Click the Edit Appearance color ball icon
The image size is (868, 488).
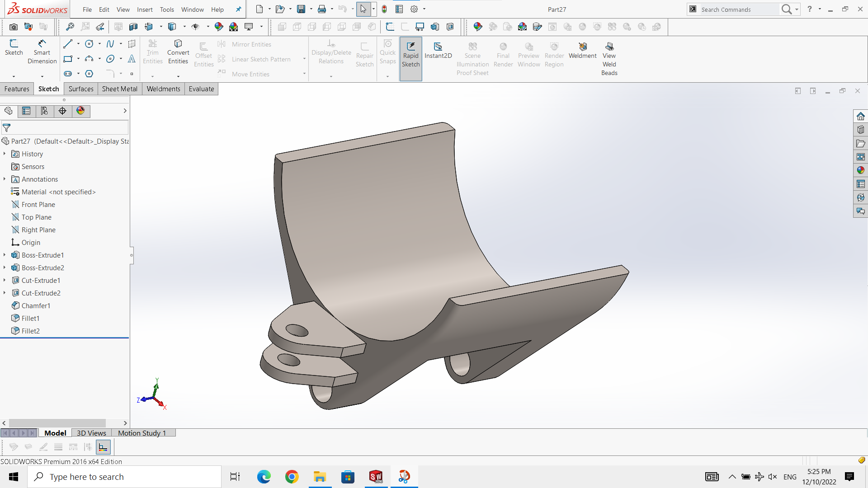tap(219, 27)
